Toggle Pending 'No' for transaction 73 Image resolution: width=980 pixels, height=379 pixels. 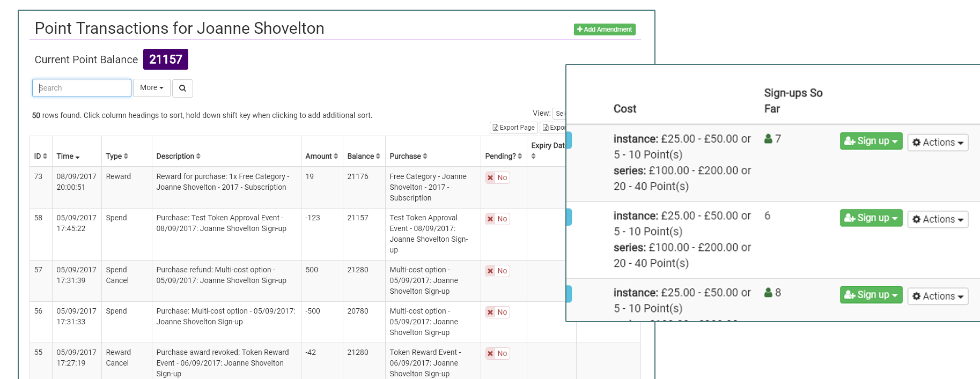pyautogui.click(x=497, y=178)
